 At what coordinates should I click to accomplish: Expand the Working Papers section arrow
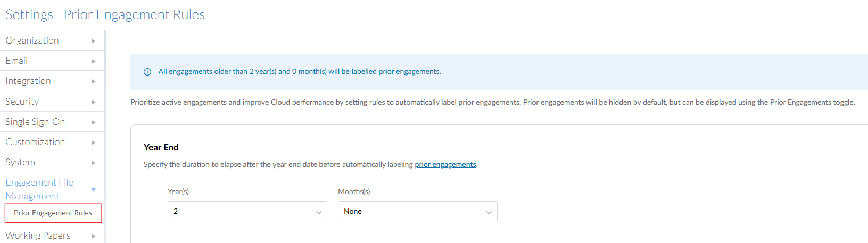point(94,236)
